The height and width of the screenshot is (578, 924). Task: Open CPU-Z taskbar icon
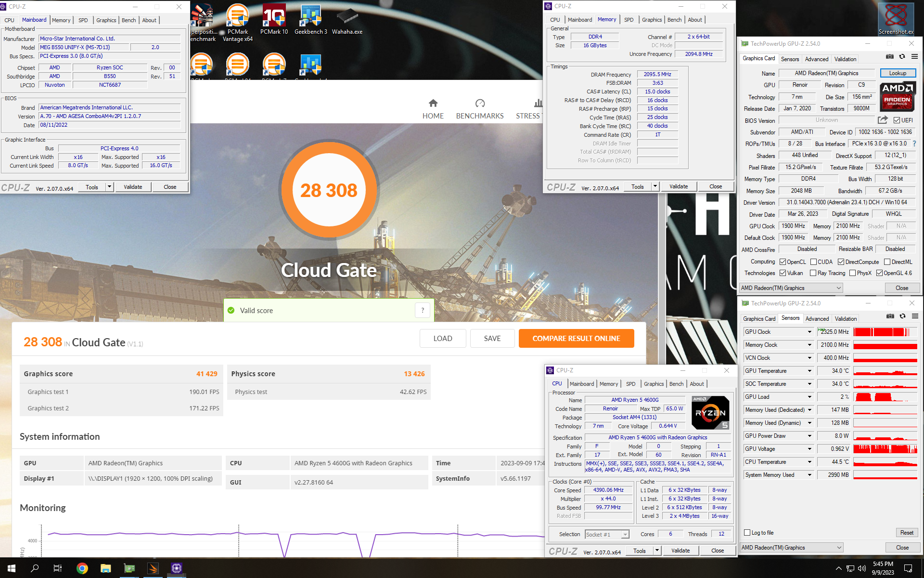pos(177,568)
